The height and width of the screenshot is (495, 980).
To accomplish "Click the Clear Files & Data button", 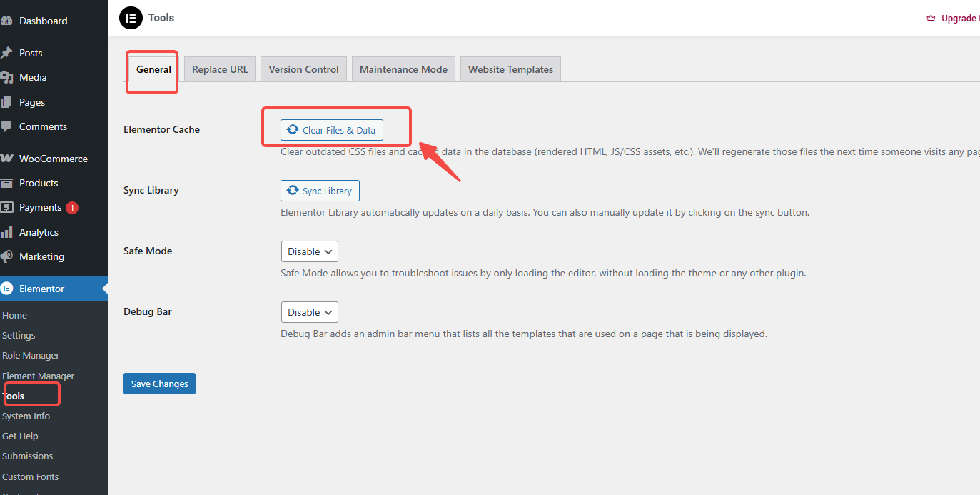I will click(x=332, y=130).
